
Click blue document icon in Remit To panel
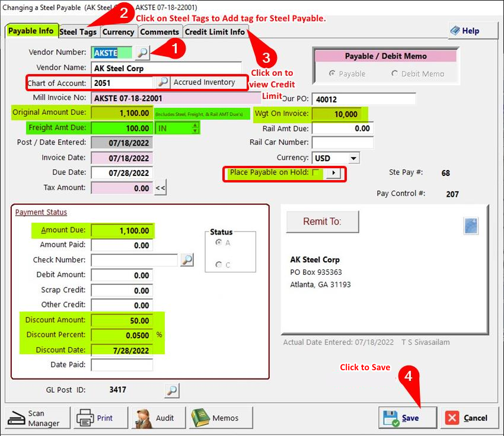pos(471,226)
